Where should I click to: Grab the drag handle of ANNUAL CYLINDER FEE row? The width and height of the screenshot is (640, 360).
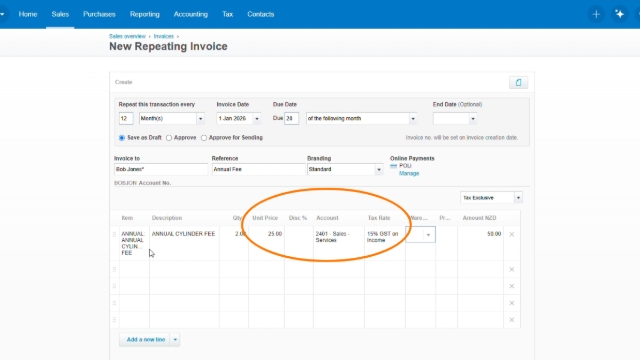[x=114, y=234]
